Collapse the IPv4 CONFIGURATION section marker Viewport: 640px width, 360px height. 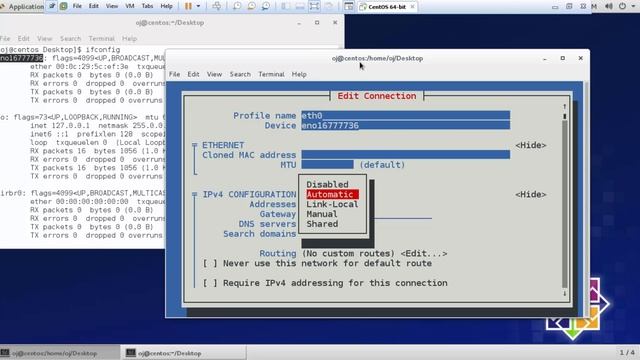point(195,194)
